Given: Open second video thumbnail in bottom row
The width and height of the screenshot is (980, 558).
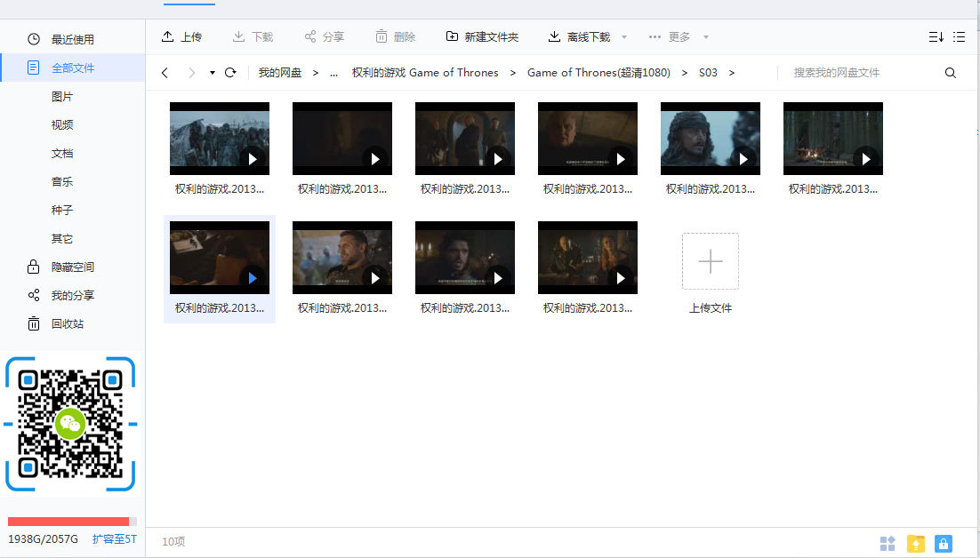Looking at the screenshot, I should pyautogui.click(x=342, y=258).
